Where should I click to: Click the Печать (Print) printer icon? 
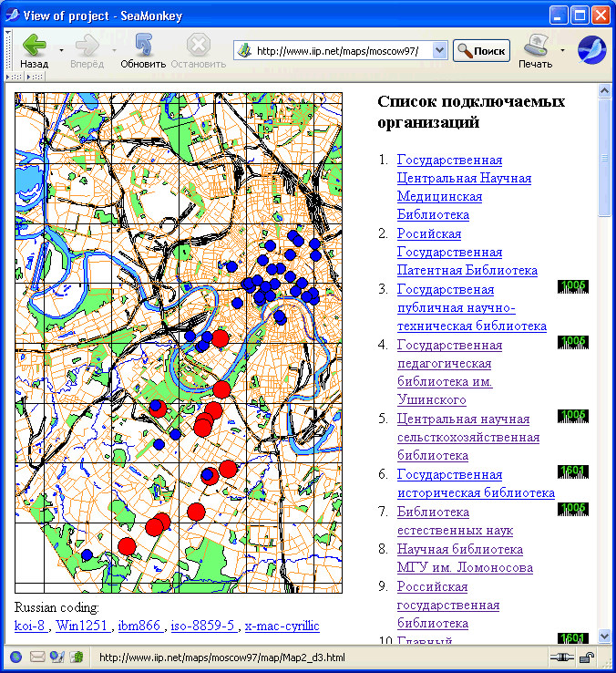point(536,45)
